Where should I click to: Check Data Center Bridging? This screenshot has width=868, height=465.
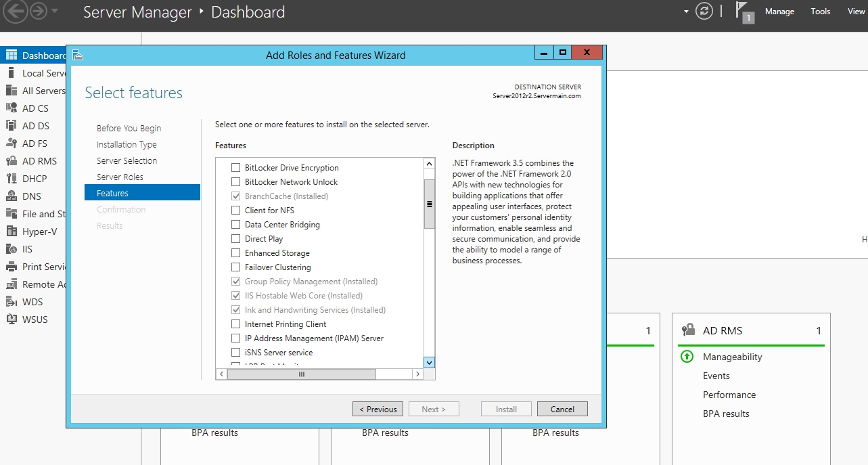tap(236, 224)
